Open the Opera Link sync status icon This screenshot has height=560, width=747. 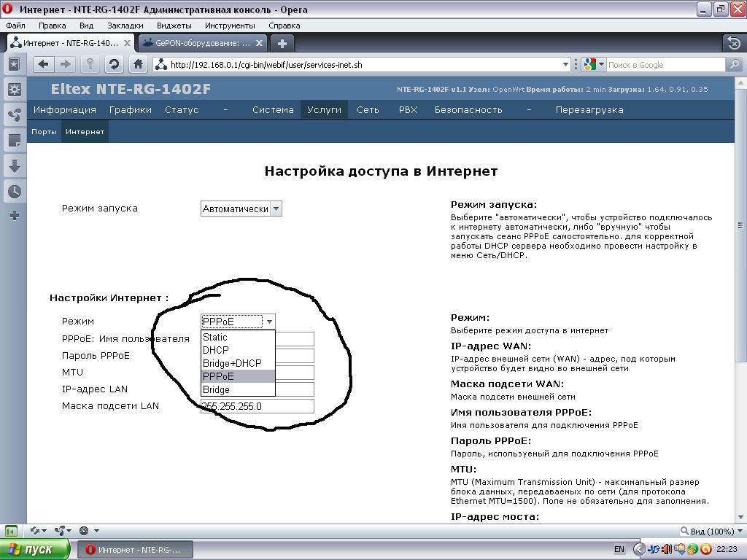[38, 531]
